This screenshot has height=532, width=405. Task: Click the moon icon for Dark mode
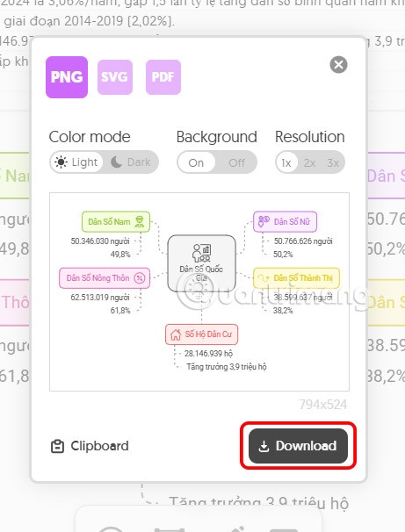116,162
